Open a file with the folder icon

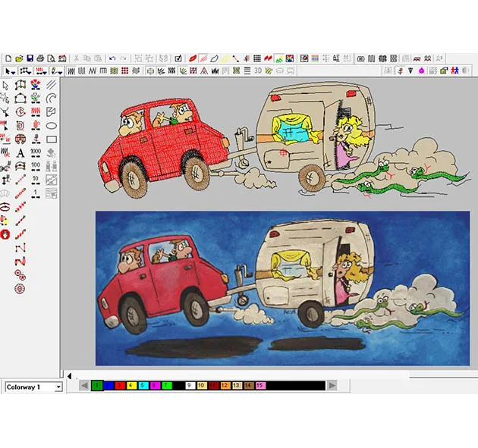pos(19,58)
